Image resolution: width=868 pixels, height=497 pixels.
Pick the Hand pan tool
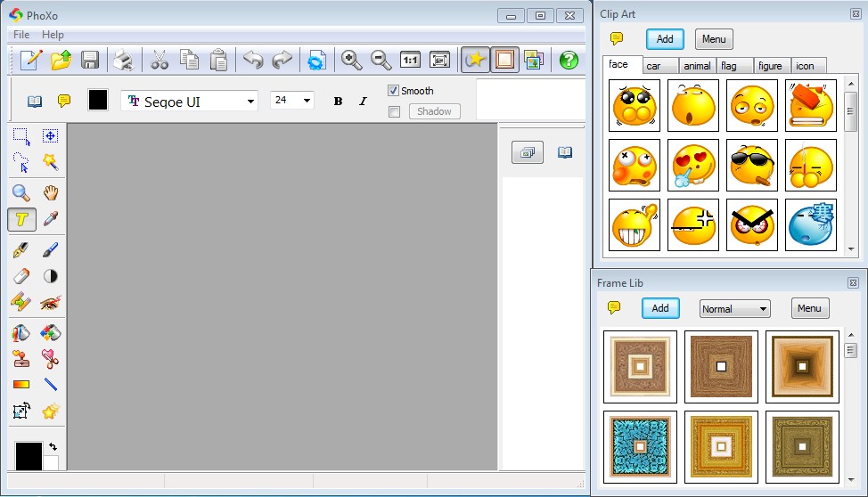point(51,191)
